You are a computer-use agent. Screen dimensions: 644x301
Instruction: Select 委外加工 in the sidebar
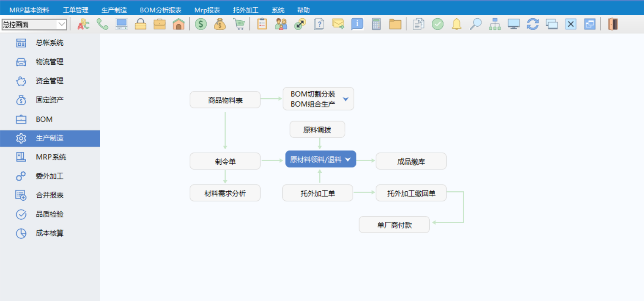click(50, 176)
